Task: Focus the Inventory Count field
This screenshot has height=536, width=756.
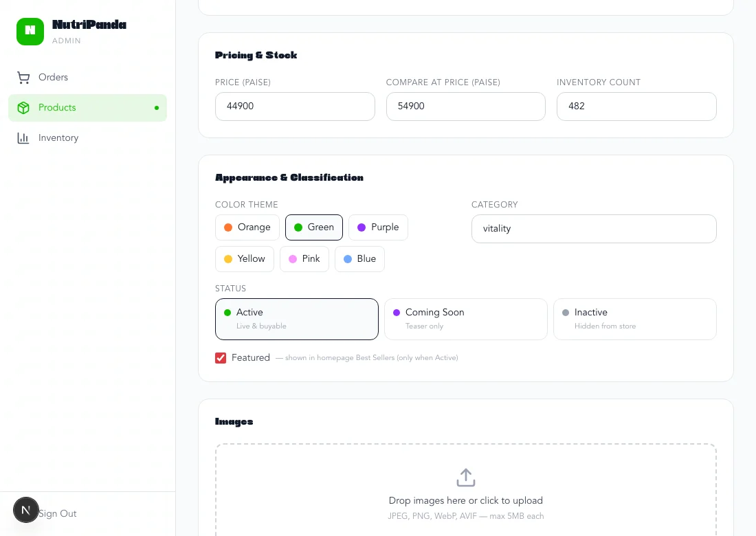Action: (x=636, y=106)
